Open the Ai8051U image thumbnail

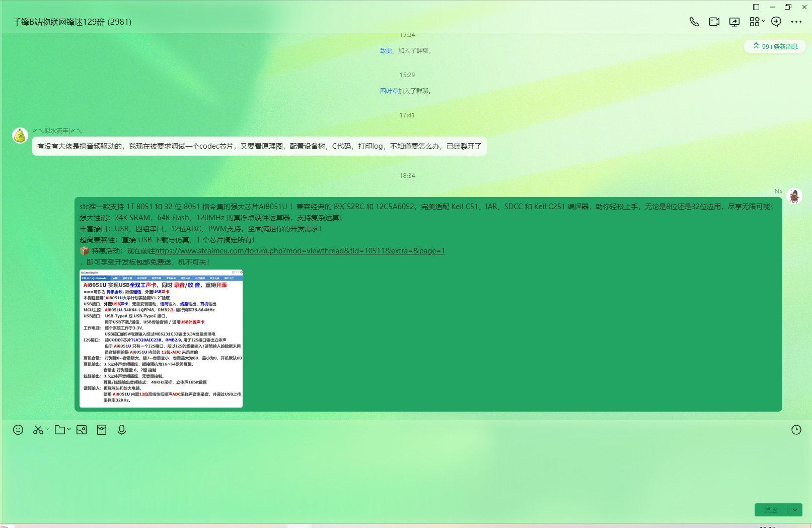pyautogui.click(x=161, y=339)
